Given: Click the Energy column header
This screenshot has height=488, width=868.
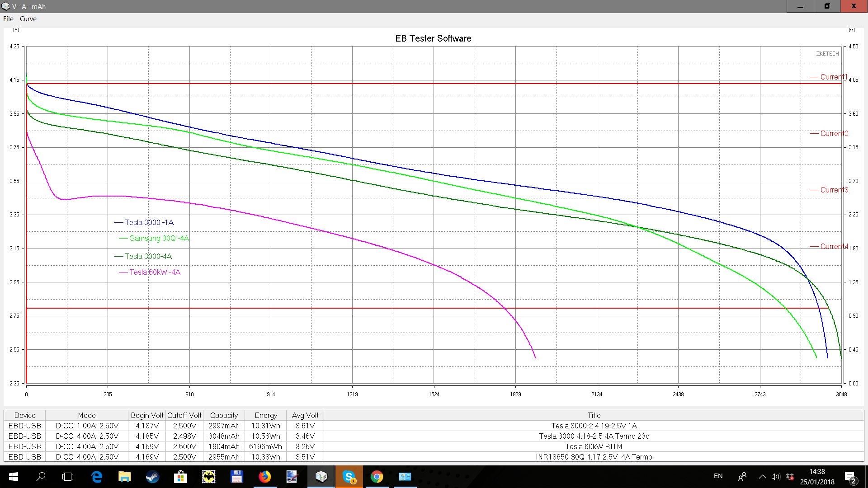Looking at the screenshot, I should tap(265, 415).
